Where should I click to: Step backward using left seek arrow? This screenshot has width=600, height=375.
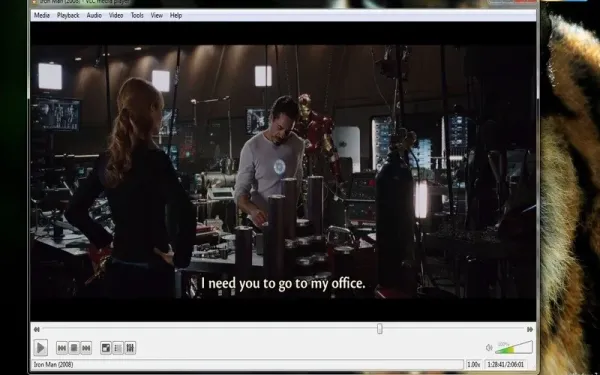point(36,329)
